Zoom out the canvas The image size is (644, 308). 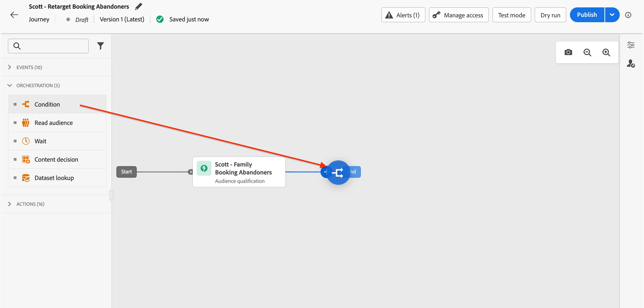587,52
